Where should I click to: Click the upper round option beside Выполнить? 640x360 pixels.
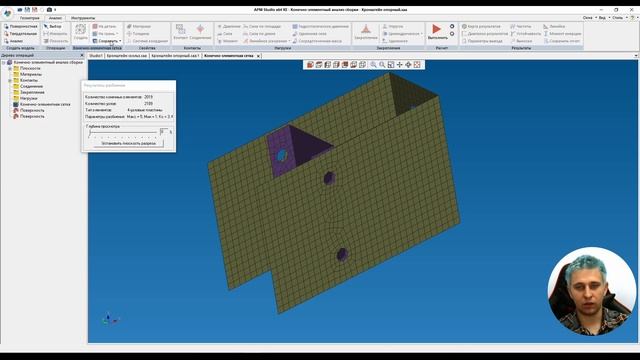[452, 26]
